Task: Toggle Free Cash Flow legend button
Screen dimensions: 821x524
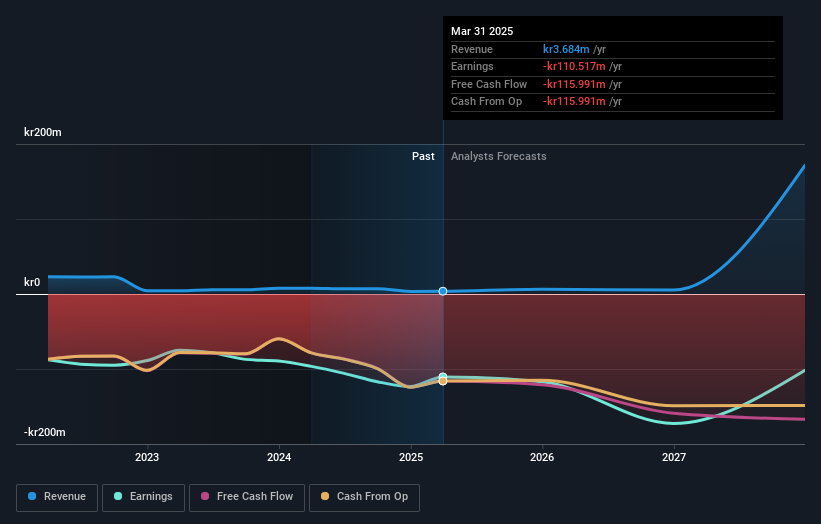Action: [247, 497]
